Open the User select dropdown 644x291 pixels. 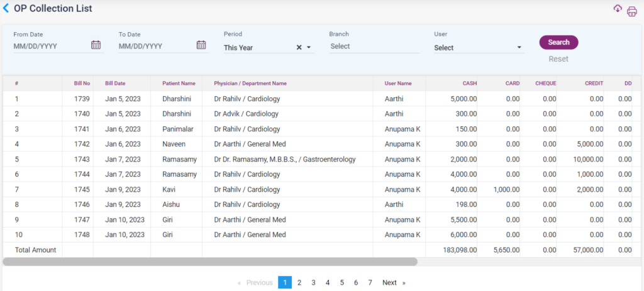coord(478,48)
